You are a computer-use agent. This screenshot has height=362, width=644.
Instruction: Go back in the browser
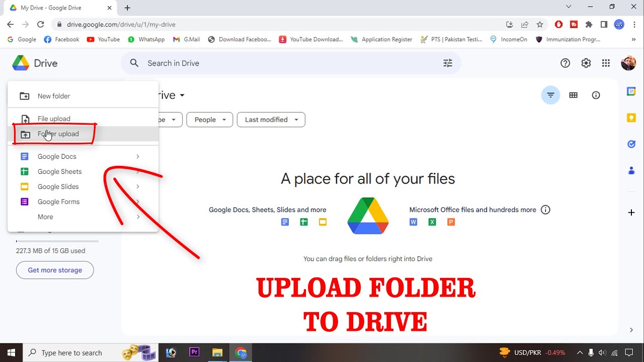point(11,24)
